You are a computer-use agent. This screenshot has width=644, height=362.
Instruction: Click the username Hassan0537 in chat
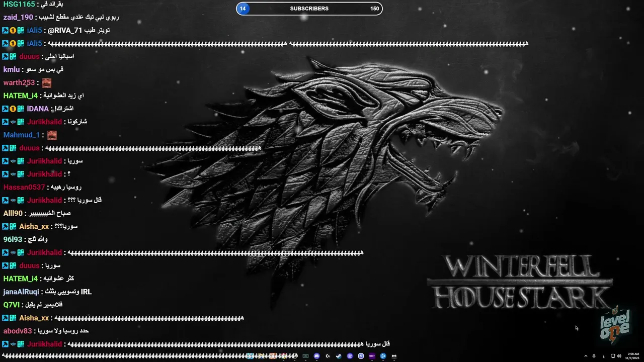point(24,187)
